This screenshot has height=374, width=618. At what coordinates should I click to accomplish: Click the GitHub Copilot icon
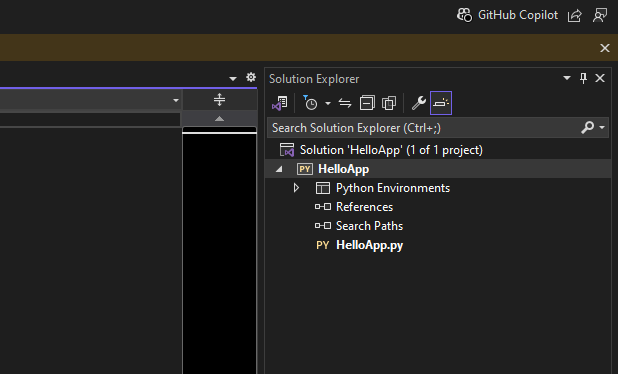[464, 15]
